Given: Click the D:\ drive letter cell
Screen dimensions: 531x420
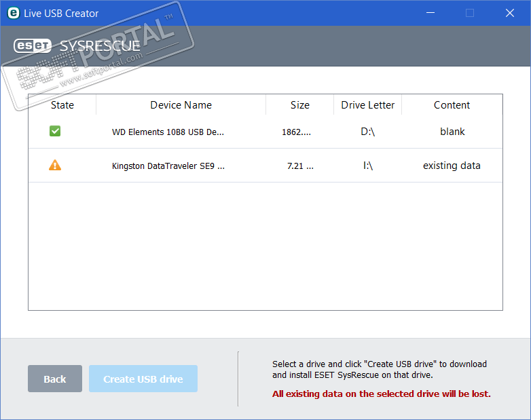Looking at the screenshot, I should pyautogui.click(x=368, y=132).
